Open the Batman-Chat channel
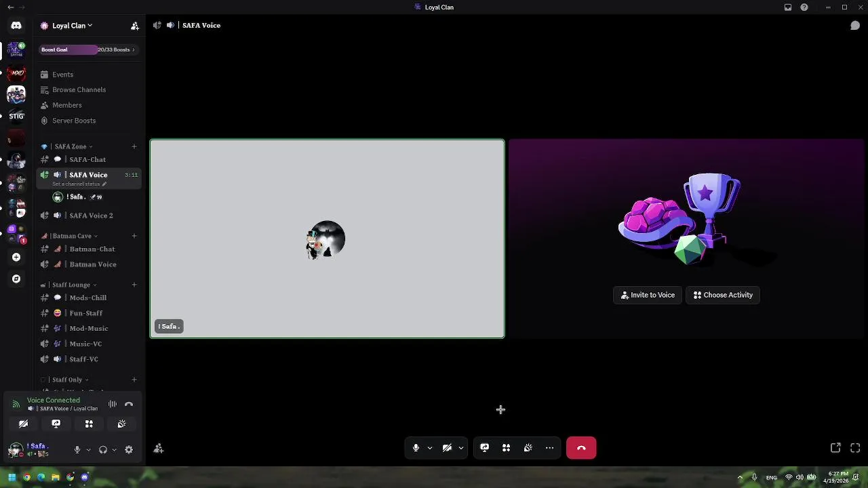868x488 pixels. [x=89, y=249]
